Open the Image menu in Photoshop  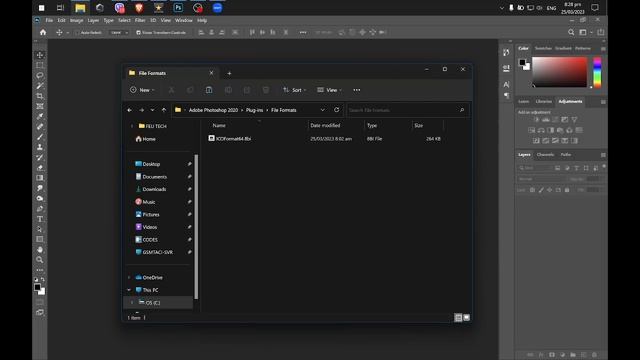[x=76, y=20]
